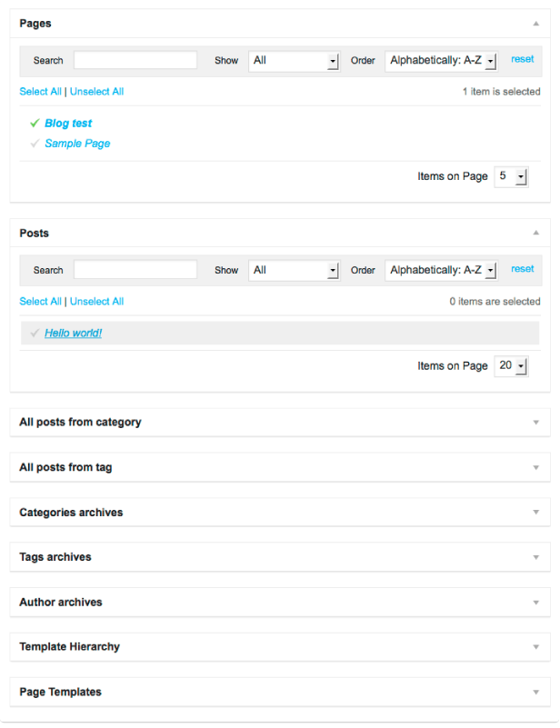Collapse the Pages panel using its arrow icon
Screen dimensions: 560x728
point(535,23)
